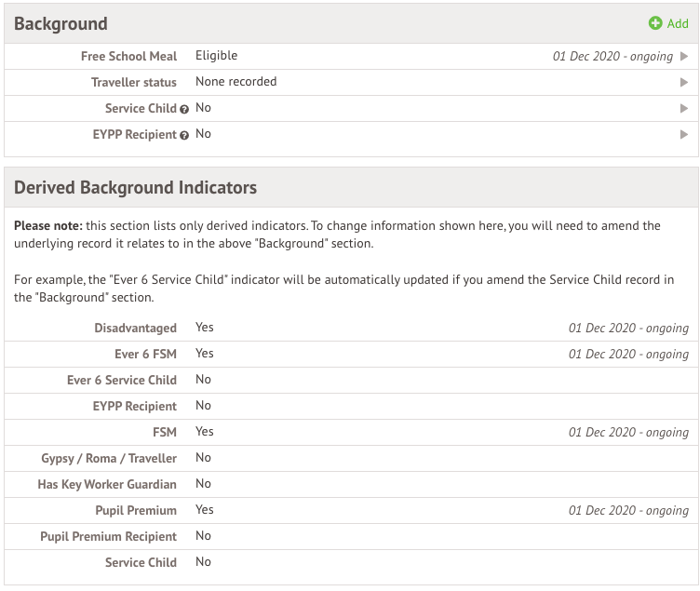Viewport: 700px width, 591px height.
Task: Expand the Service Child row arrow
Action: coord(684,109)
